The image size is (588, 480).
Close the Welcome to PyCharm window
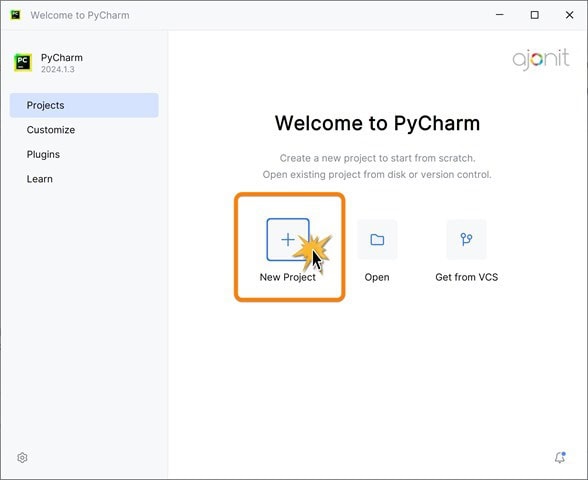click(x=569, y=15)
